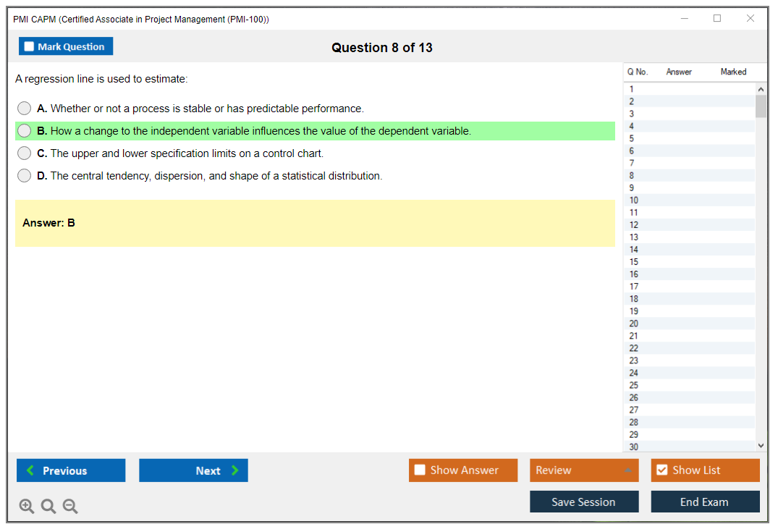Click the End Exam button
Viewport: 778px width, 532px height.
(x=705, y=502)
